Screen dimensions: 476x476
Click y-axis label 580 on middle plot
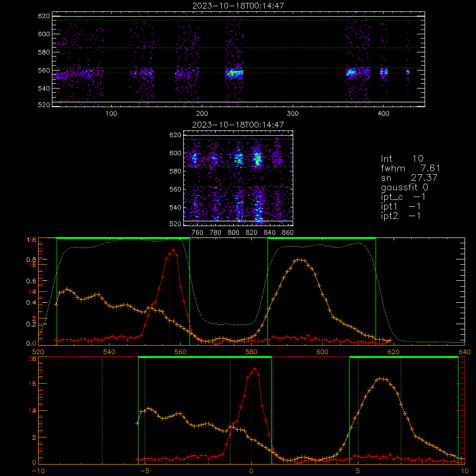(x=176, y=171)
